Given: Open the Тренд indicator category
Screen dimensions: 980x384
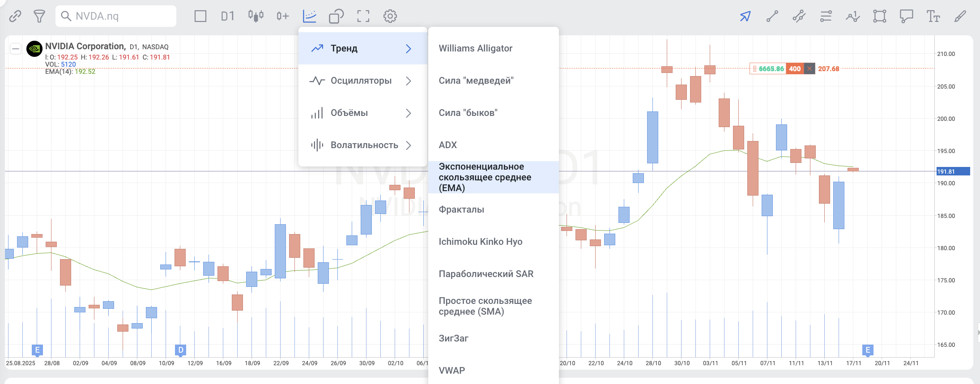Looking at the screenshot, I should pos(363,48).
